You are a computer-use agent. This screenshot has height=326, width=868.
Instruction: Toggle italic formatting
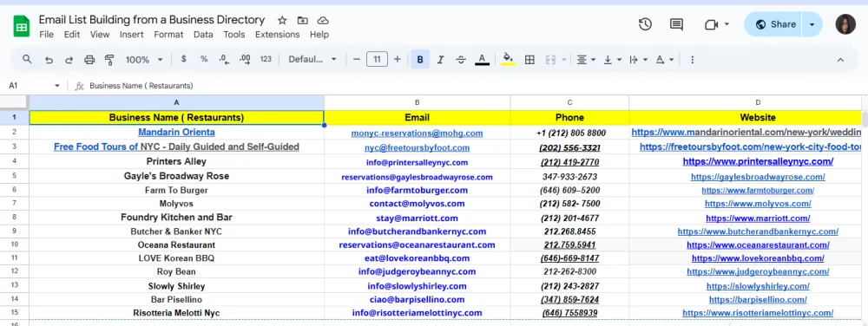(x=441, y=59)
